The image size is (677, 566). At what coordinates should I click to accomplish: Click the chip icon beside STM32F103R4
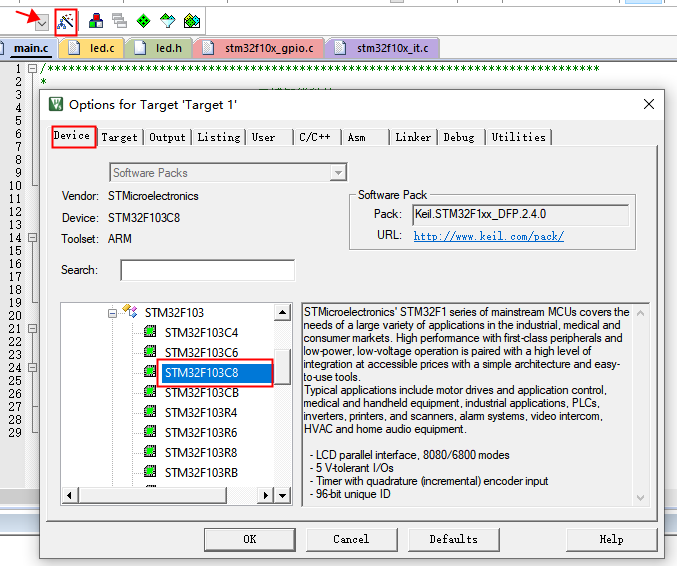pos(150,411)
